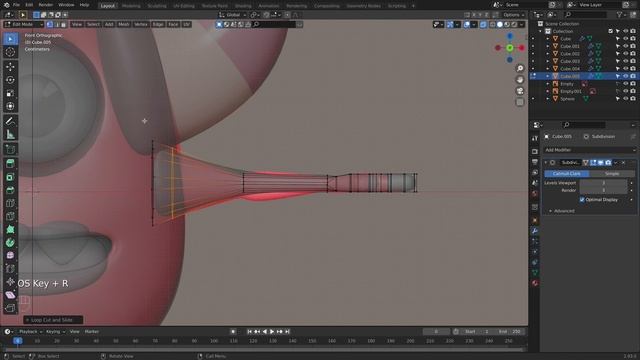Toggle X-Ray display in viewport header
This screenshot has height=360, width=640.
coord(483,24)
